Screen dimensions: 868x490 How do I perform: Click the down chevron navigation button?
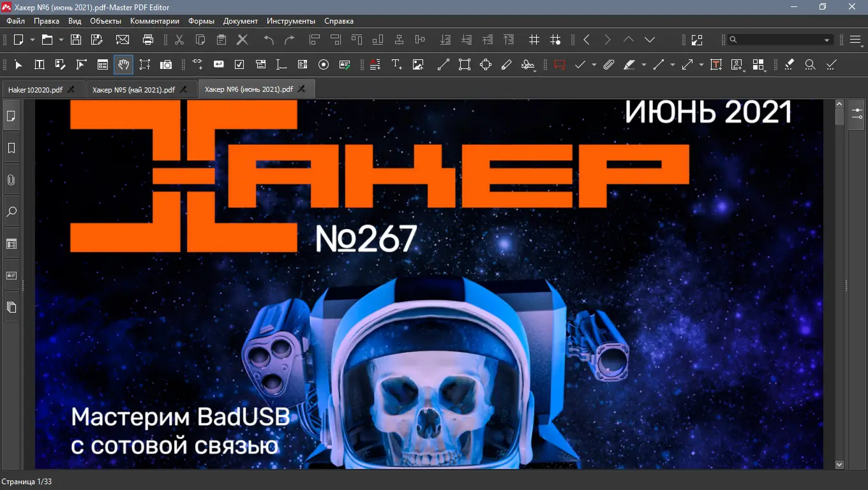click(x=650, y=40)
